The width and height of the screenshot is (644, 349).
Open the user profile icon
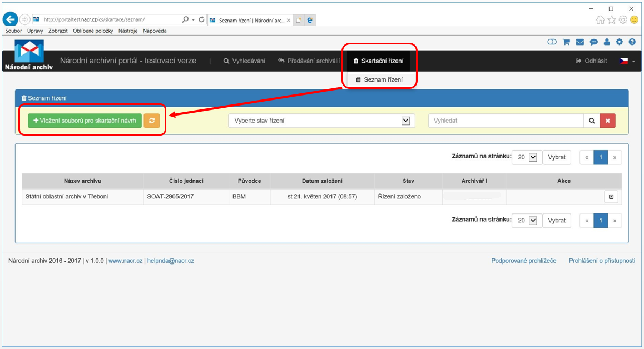click(x=607, y=42)
